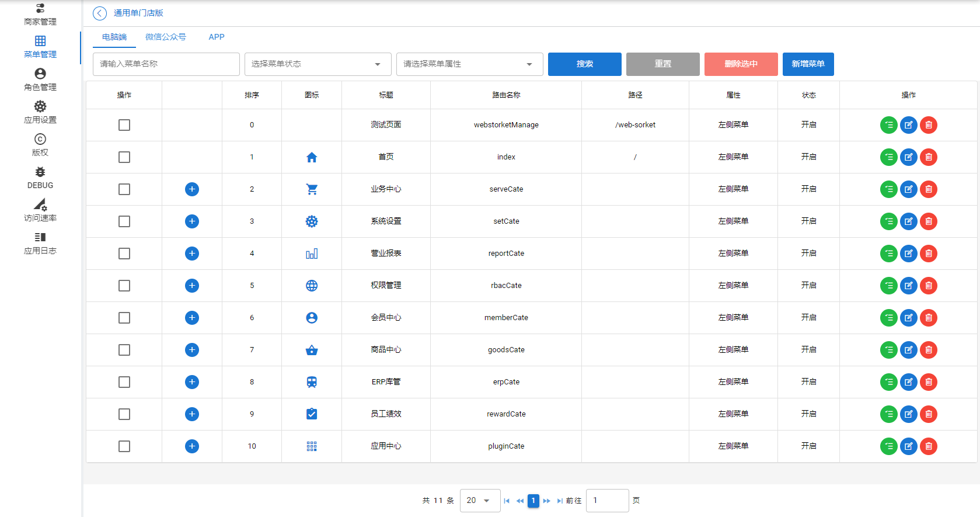Click the globe icon in the 权限管理 row
Viewport: 980px width, 517px height.
[x=312, y=286]
